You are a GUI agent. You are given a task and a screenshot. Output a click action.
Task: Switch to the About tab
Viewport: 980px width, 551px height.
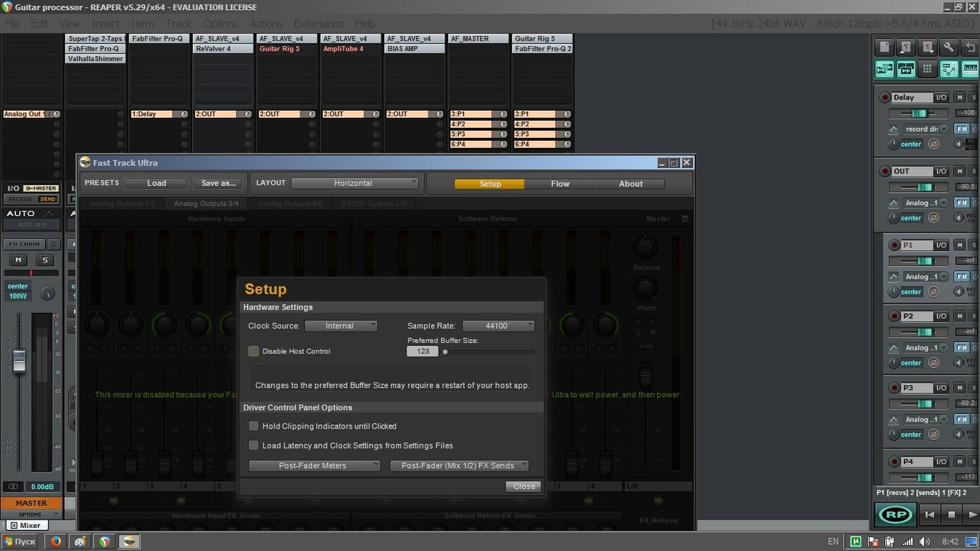pos(631,184)
